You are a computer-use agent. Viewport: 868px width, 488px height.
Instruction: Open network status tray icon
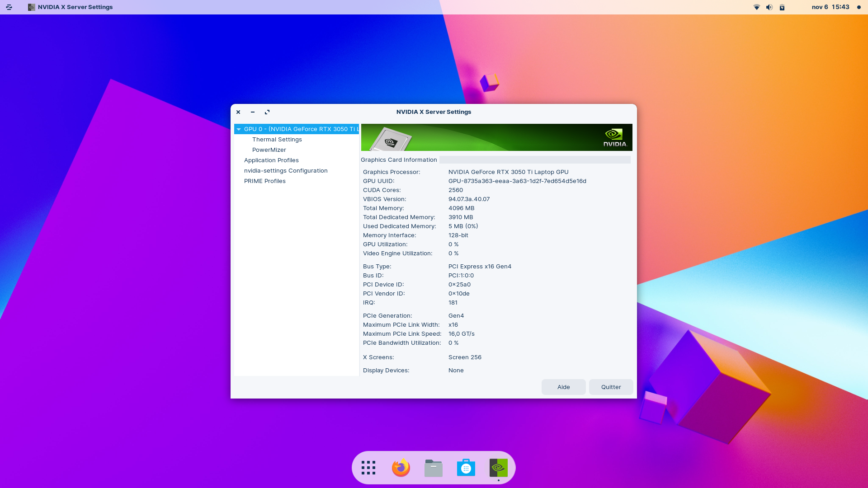tap(757, 7)
